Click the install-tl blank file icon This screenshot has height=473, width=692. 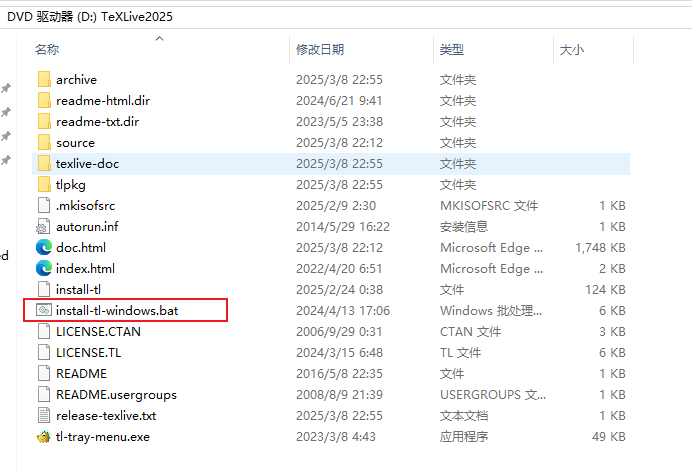click(44, 289)
